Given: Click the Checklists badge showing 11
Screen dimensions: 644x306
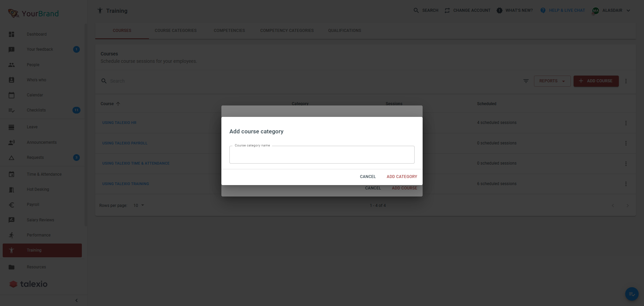Looking at the screenshot, I should coord(76,110).
